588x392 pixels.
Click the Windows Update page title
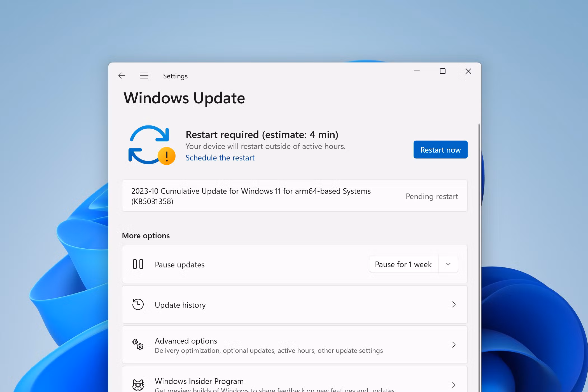point(184,98)
